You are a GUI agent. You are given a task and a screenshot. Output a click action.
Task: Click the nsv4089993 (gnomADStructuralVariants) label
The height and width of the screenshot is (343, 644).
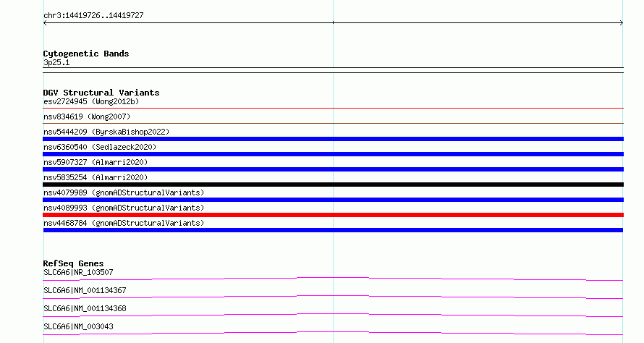coord(124,208)
